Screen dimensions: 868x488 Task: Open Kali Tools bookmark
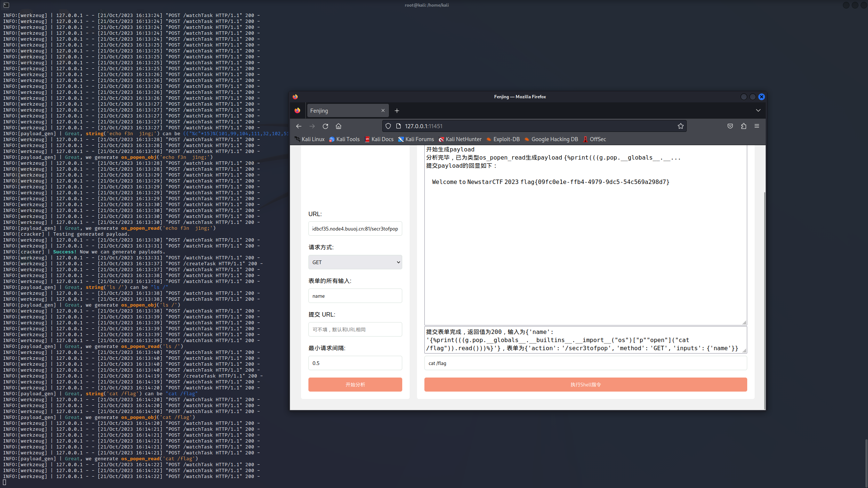[344, 139]
